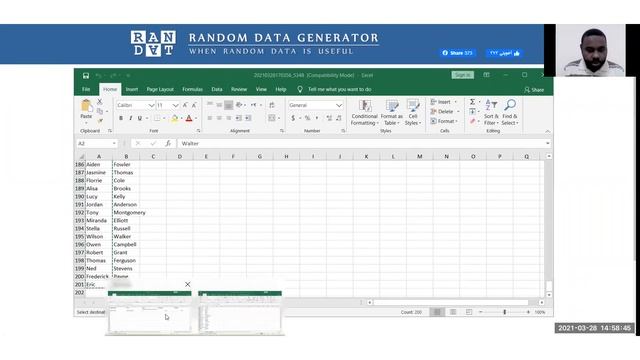Click the Clear eraser icon
Screen dimensions: 640x360
472,121
